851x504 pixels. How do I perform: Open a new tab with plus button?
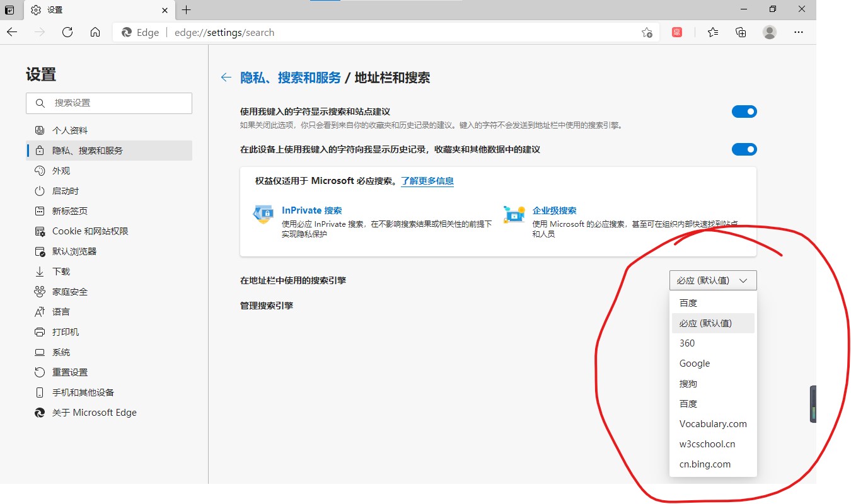(186, 10)
